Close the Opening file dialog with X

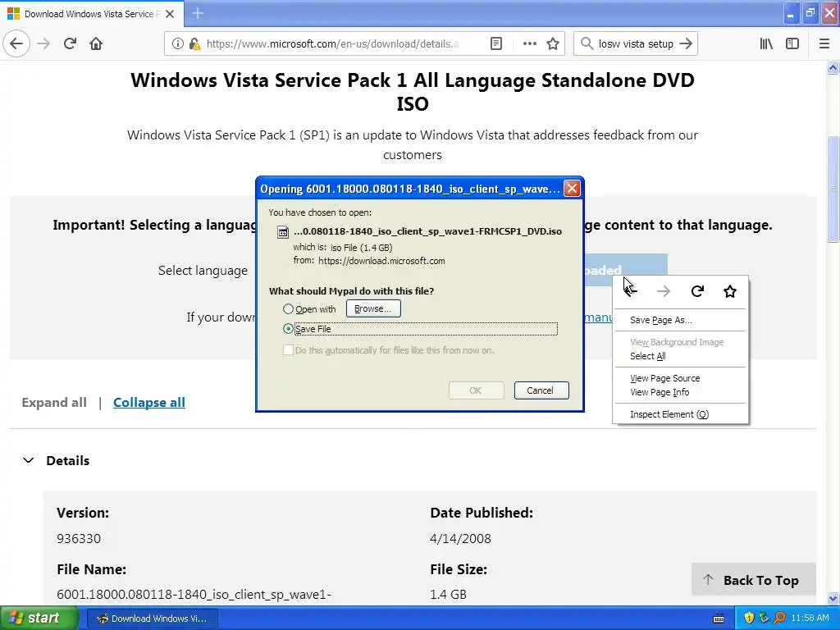[572, 188]
